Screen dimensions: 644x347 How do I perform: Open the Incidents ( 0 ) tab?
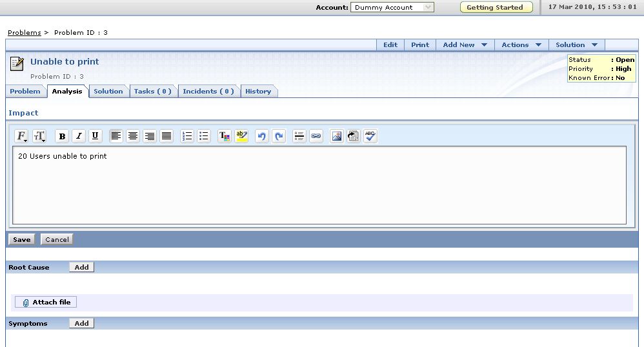[208, 91]
